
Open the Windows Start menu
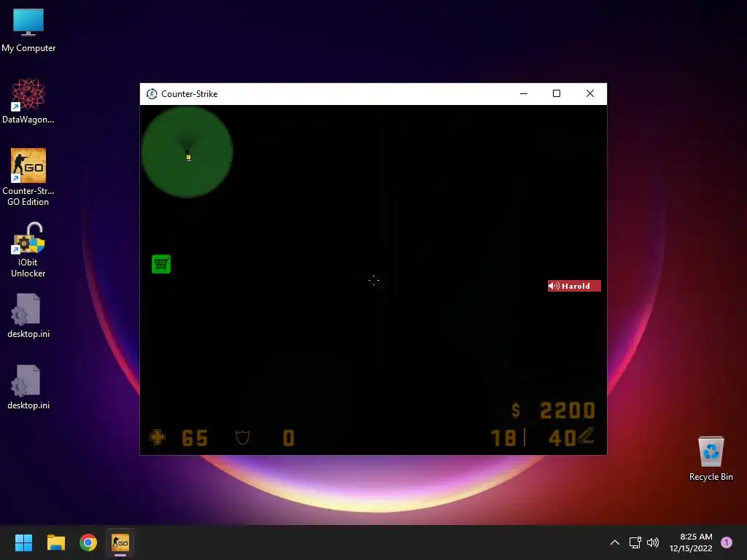tap(23, 542)
